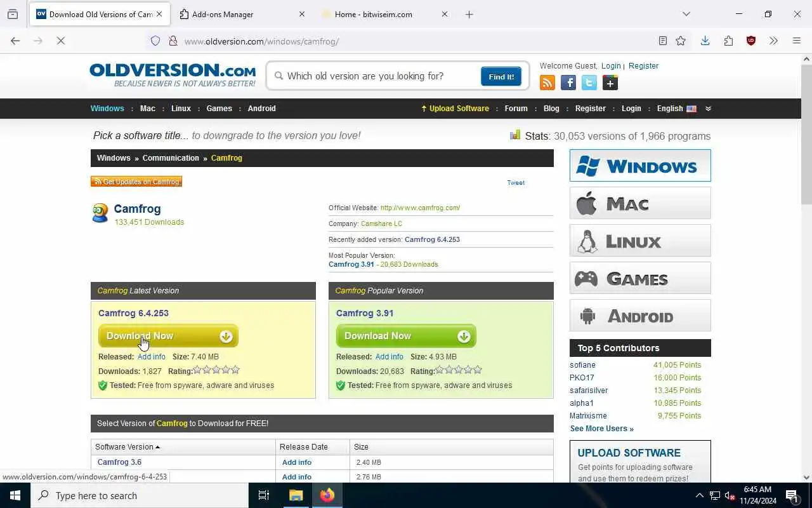Click the uBlock Origin toolbar icon
This screenshot has width=812, height=508.
[751, 41]
